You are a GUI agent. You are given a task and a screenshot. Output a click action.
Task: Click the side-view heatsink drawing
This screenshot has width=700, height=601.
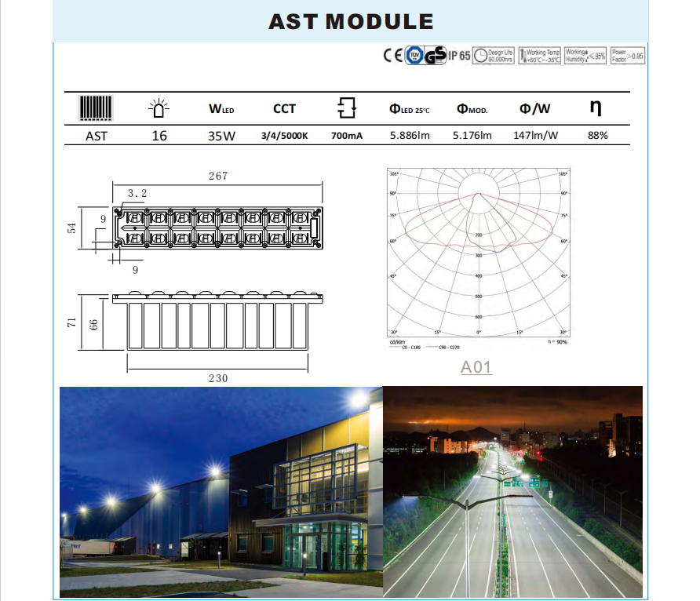[218, 322]
